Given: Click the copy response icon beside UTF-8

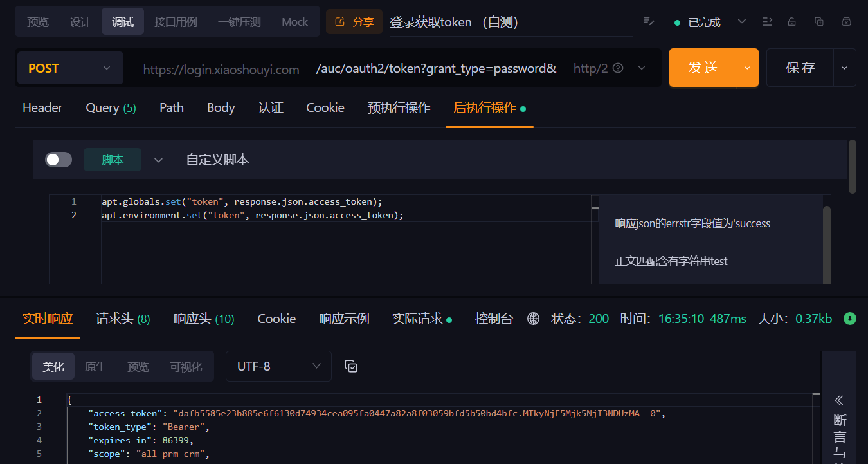Looking at the screenshot, I should point(351,366).
